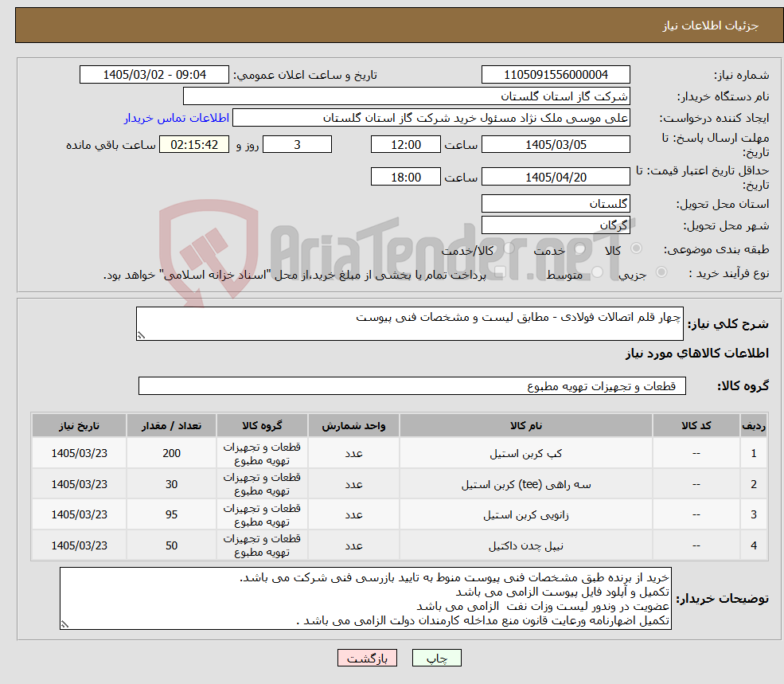The width and height of the screenshot is (784, 684).
Task: Open the اطلاعات تماس خریدار link
Action: (177, 118)
